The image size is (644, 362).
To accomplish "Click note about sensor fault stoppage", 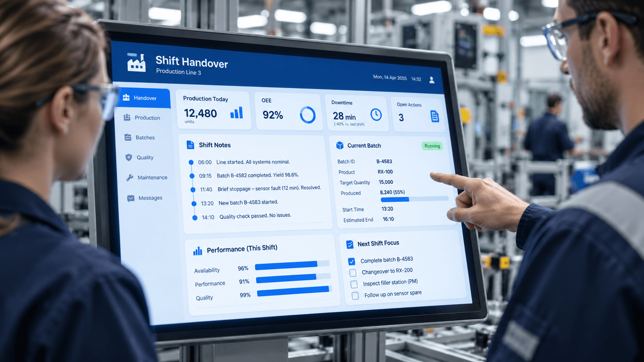I will click(x=269, y=189).
